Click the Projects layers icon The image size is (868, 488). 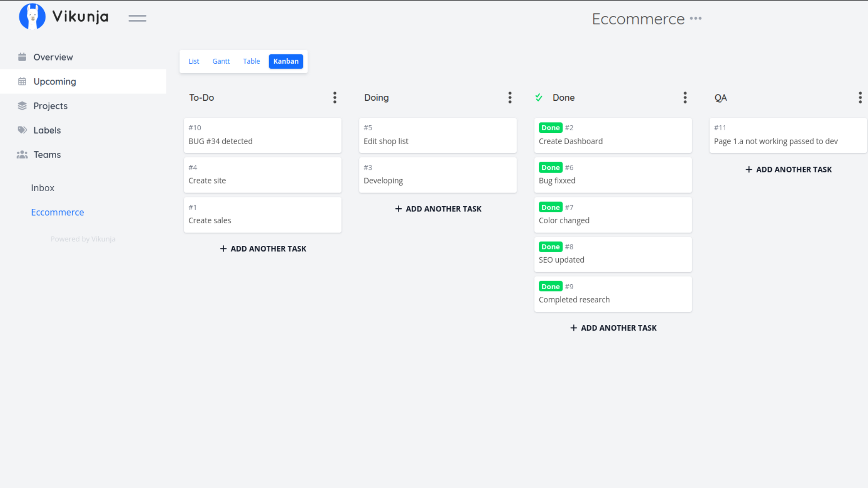[22, 106]
